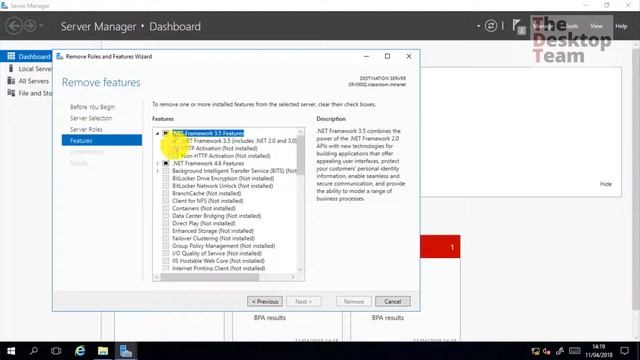Toggle the Client for NFS checkbox
Viewport: 640px width, 360px height.
(166, 201)
